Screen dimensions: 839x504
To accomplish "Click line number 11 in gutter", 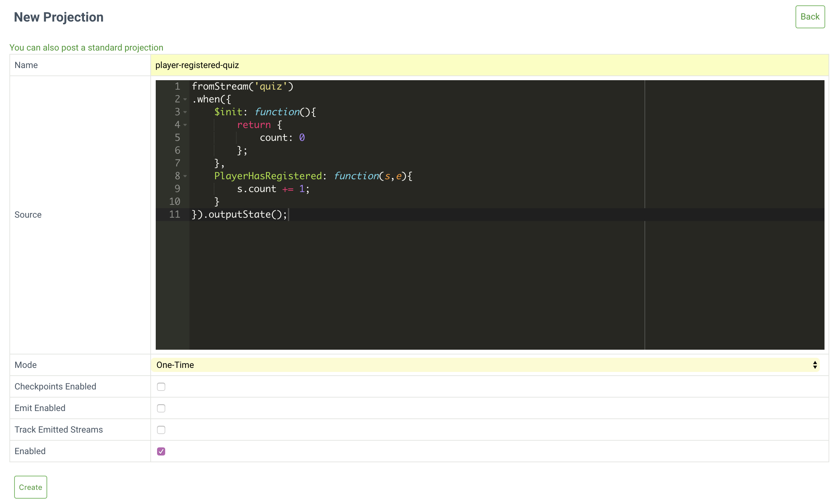I will [x=175, y=215].
